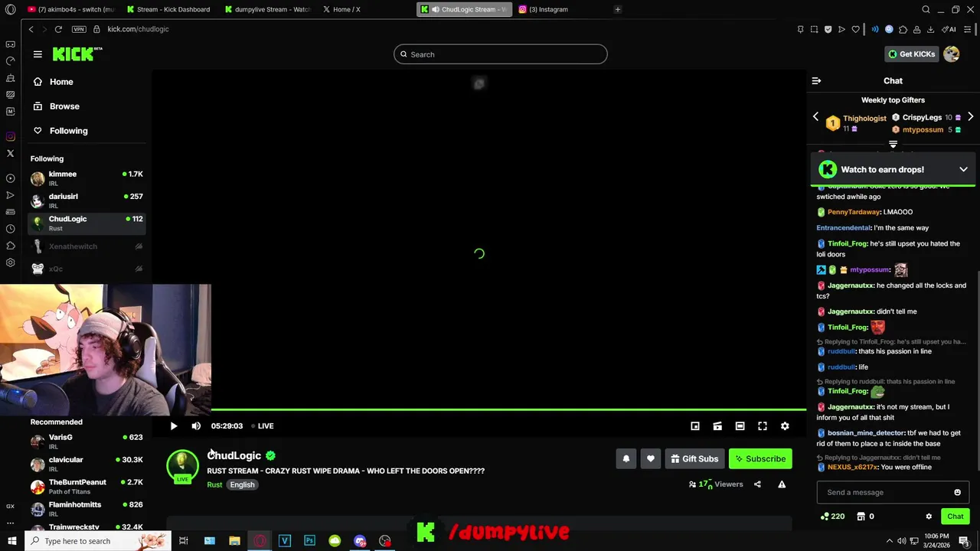Viewport: 980px width, 551px height.
Task: Open dariusirl channel in Following
Action: pos(87,201)
